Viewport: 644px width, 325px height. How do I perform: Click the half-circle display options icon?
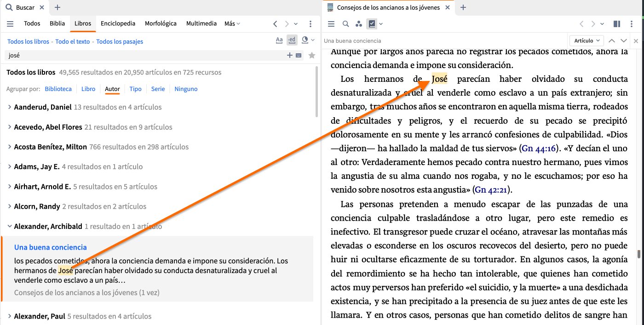[x=305, y=40]
